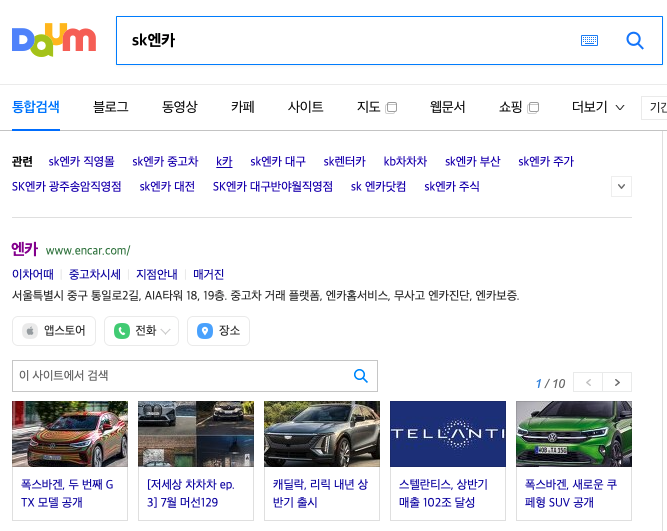Search related term sk엔카 주식
667x531 pixels.
pos(452,186)
